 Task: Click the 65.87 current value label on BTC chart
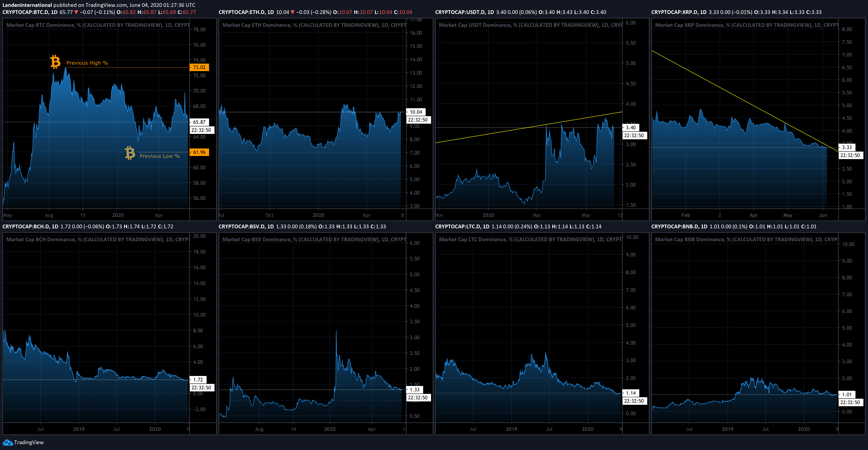coord(199,122)
